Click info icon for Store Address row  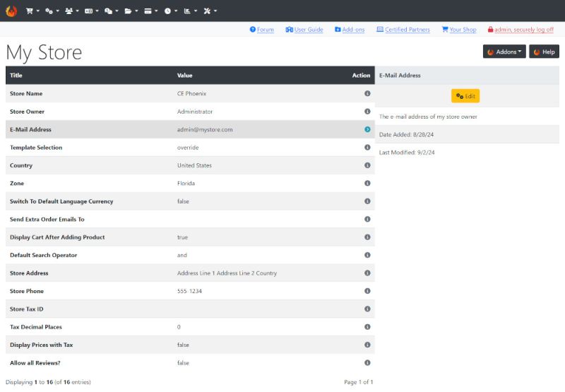tap(367, 273)
